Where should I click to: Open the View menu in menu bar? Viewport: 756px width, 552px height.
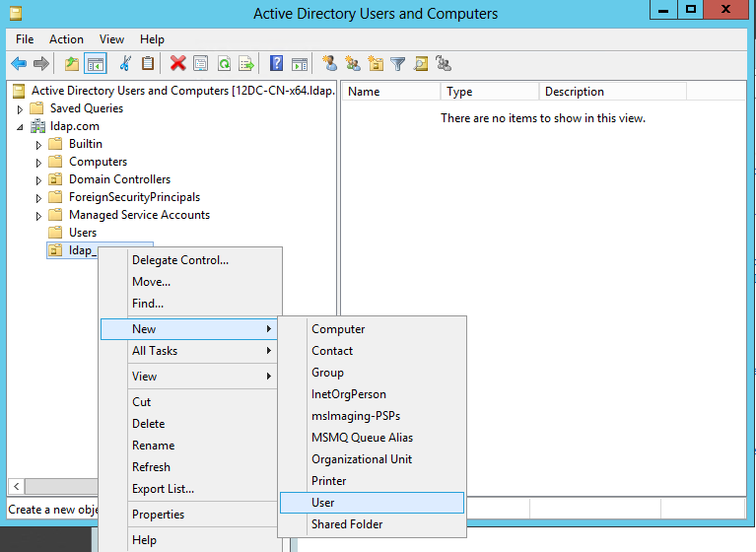click(x=111, y=39)
